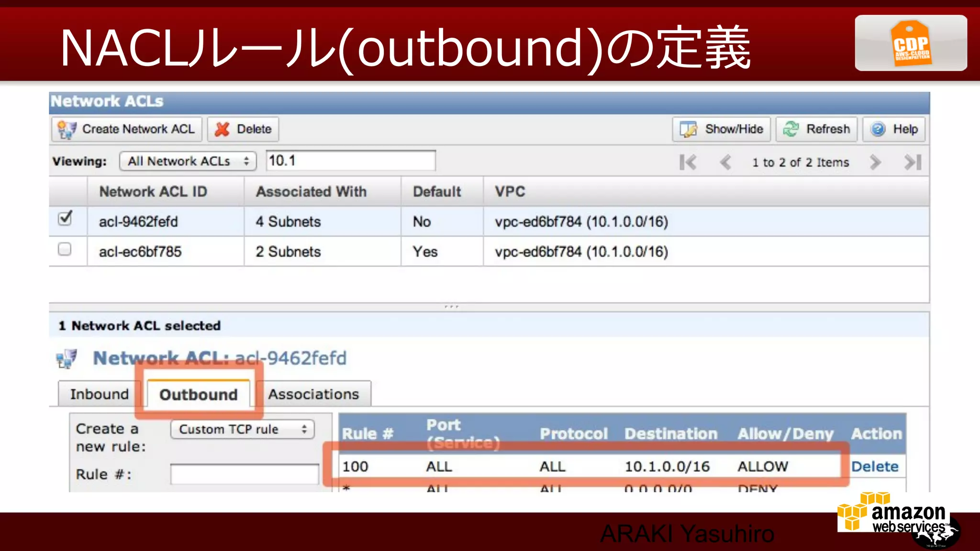This screenshot has height=551, width=980.
Task: Click the green Refresh arrows icon
Action: (791, 129)
